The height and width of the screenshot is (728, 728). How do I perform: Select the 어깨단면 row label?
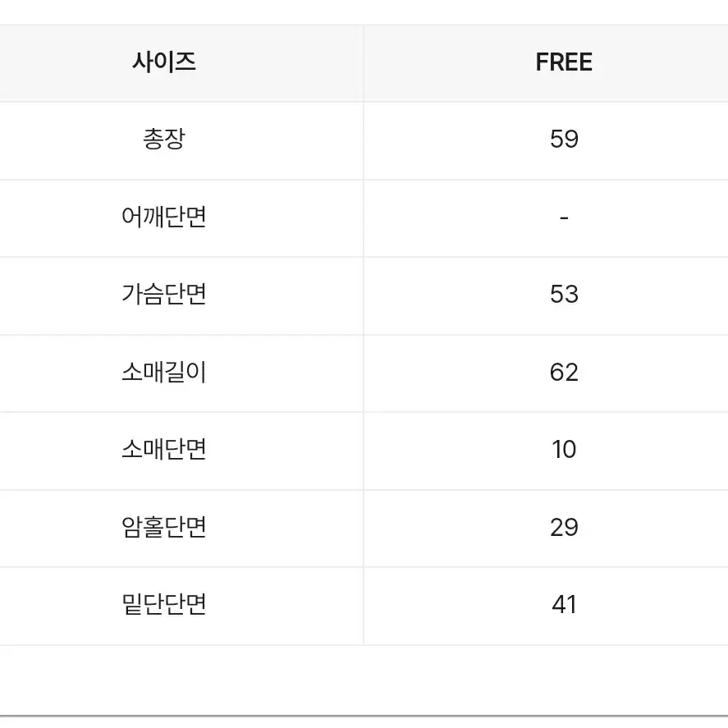(164, 217)
